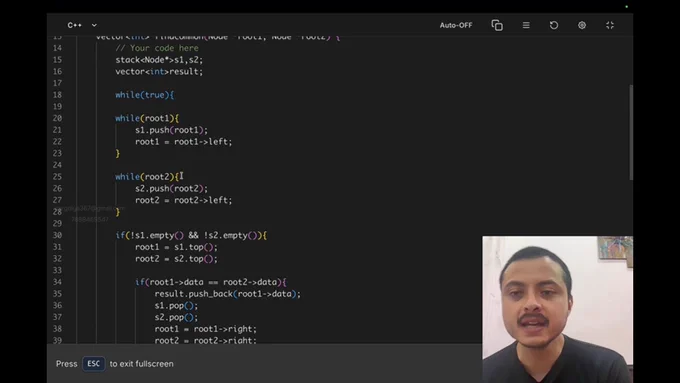Click line number 25 in gutter
Image resolution: width=680 pixels, height=383 pixels.
pyautogui.click(x=57, y=177)
